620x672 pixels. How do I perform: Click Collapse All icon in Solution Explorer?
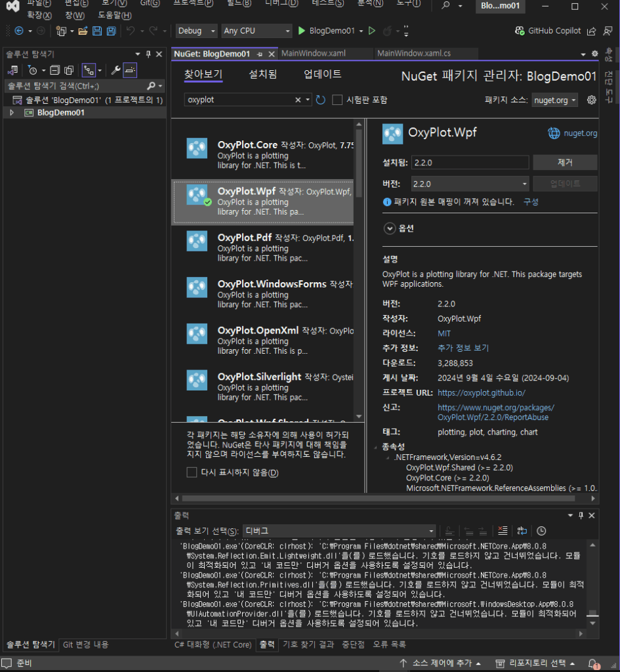point(55,70)
